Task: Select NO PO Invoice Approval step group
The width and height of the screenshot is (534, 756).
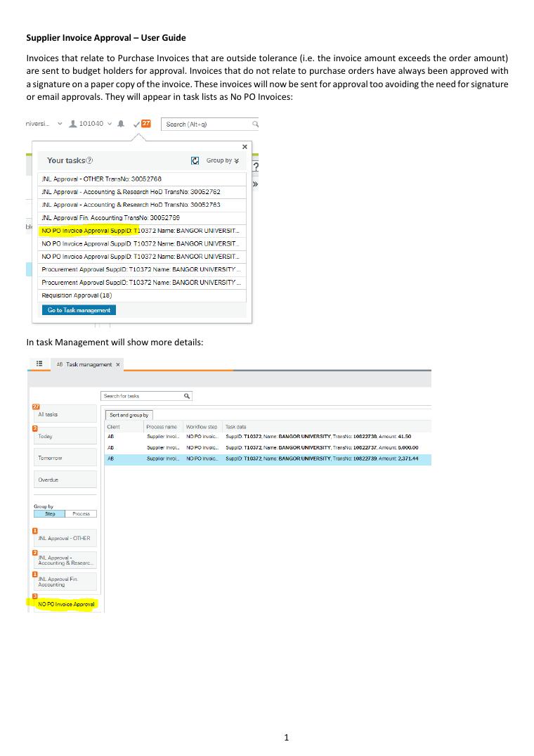Action: (x=65, y=603)
